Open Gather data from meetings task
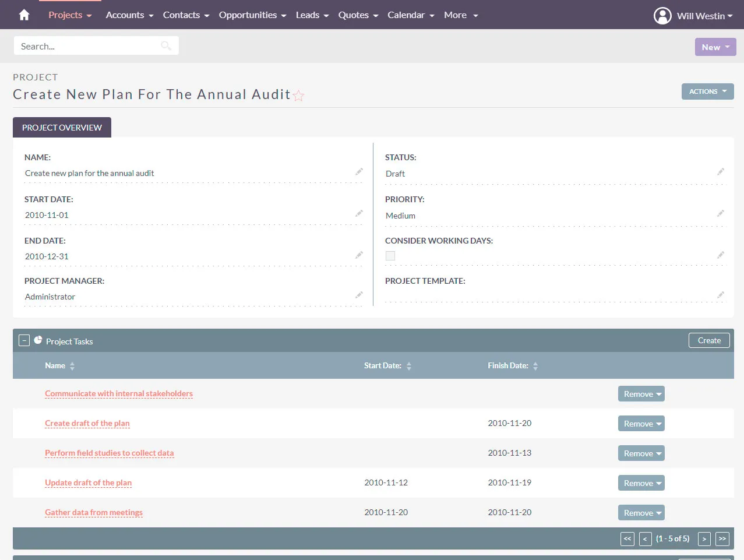744x560 pixels. point(94,513)
